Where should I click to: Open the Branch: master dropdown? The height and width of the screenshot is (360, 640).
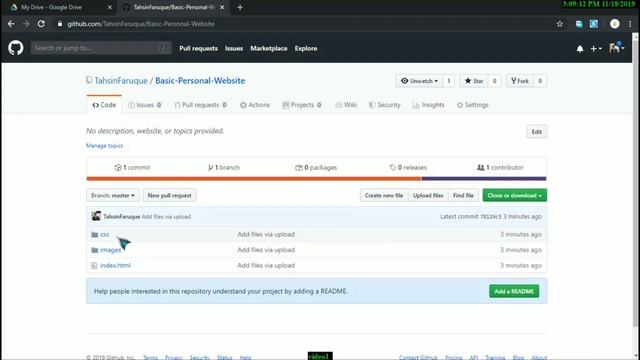113,196
